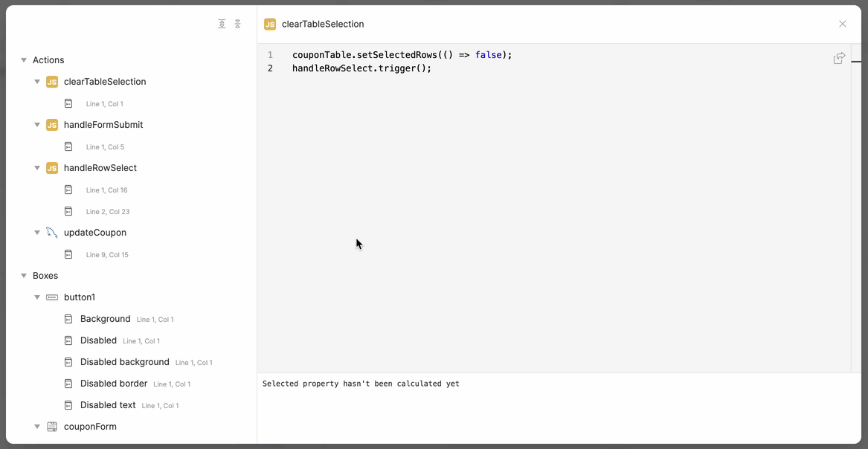Click the share icon in code editor
The image size is (868, 449).
(x=839, y=58)
